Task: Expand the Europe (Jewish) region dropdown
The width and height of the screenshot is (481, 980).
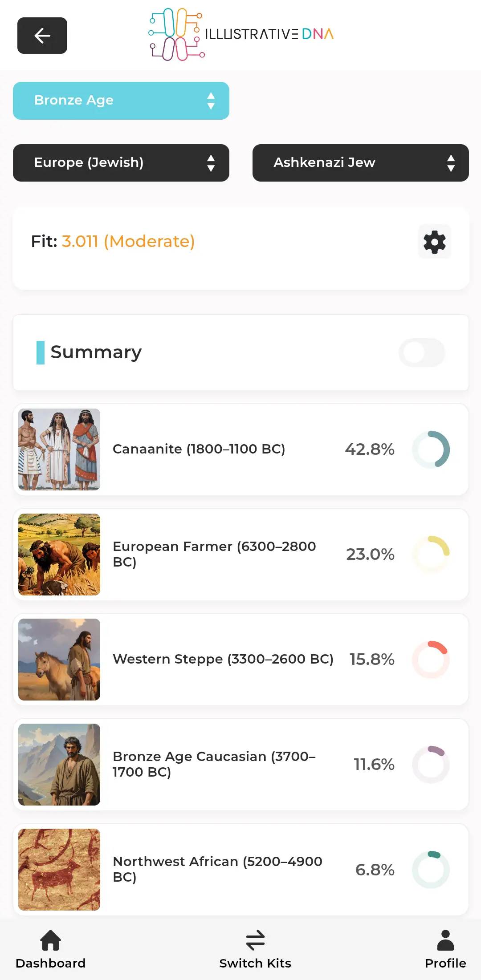Action: coord(121,163)
